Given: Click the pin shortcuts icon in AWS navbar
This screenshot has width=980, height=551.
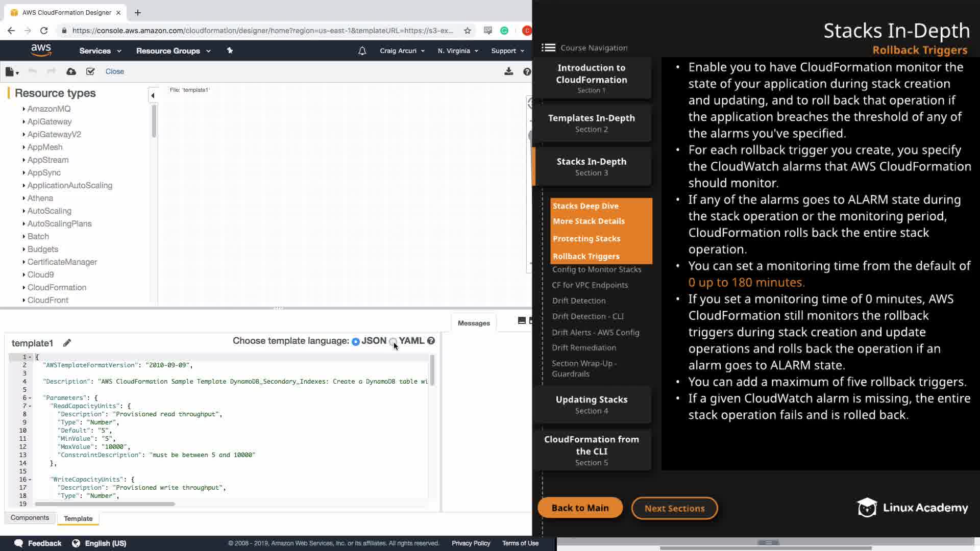Looking at the screenshot, I should pos(230,51).
